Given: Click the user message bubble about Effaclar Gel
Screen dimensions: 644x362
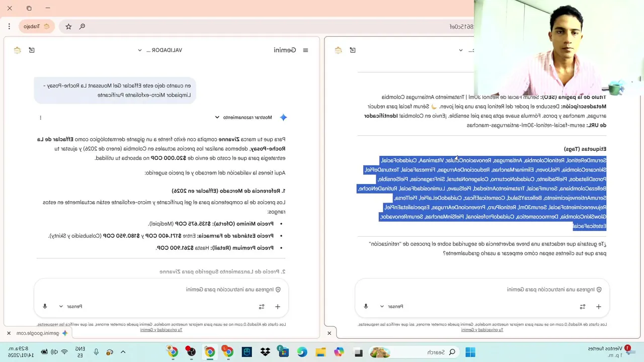Looking at the screenshot, I should tap(115, 90).
